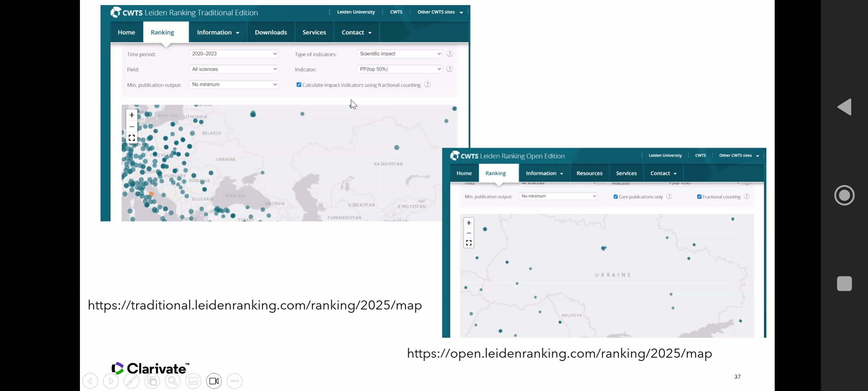The image size is (868, 391).
Task: Open the see all slides view
Action: (152, 381)
